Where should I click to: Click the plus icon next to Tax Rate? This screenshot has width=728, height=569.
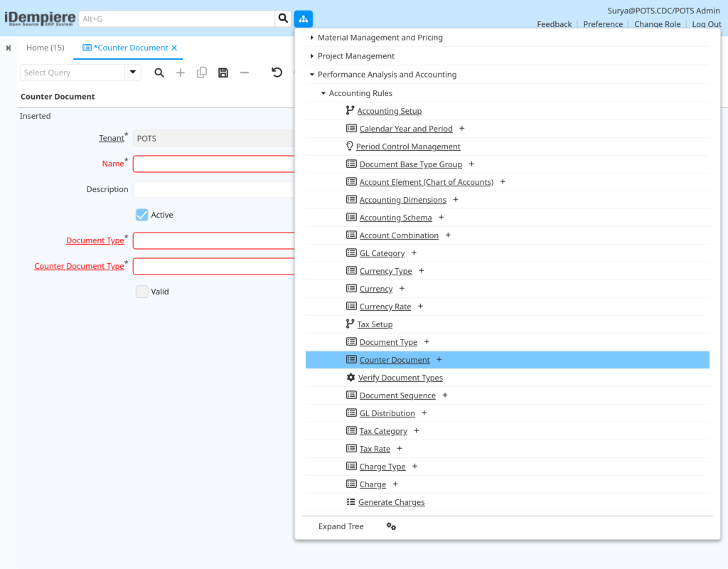[400, 449]
